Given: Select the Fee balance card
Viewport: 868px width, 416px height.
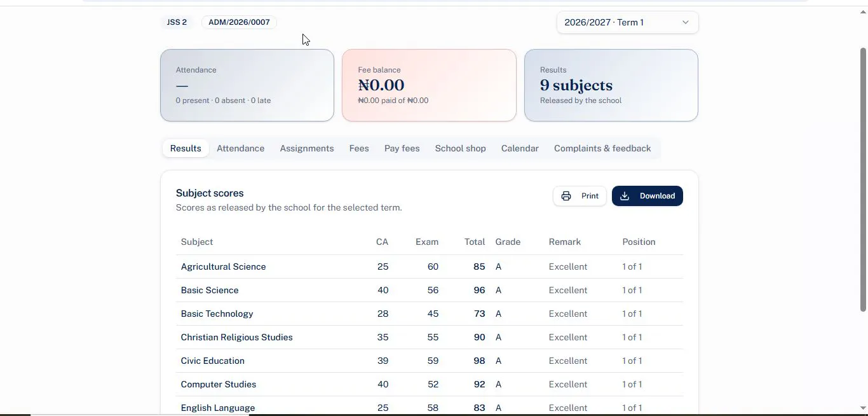Looking at the screenshot, I should (429, 85).
